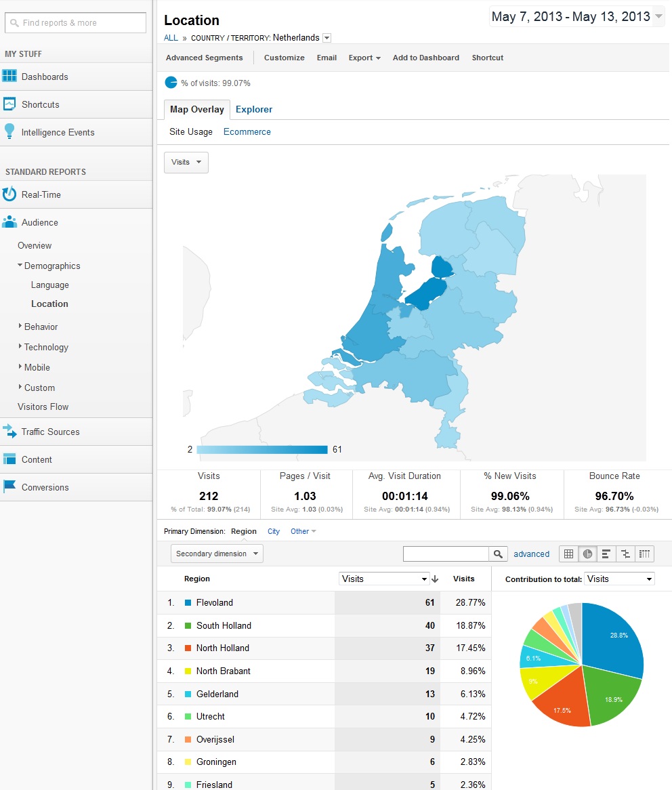Screen dimensions: 672x790
Task: Open the Real-Time reports section
Action: (41, 194)
